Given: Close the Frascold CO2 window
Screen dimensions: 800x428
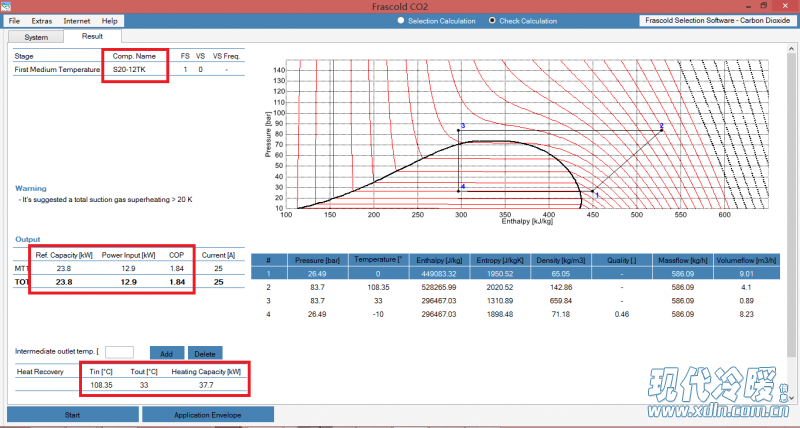Looking at the screenshot, I should pos(786,6).
